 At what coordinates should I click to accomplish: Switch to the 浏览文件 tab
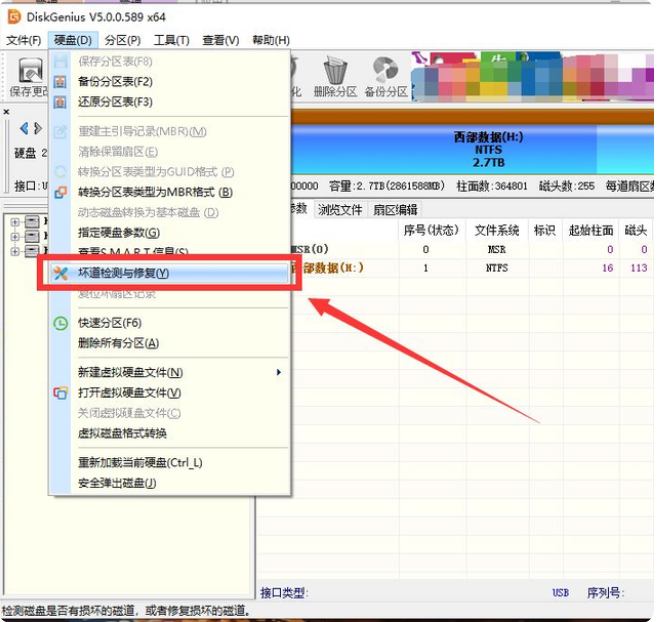(340, 209)
